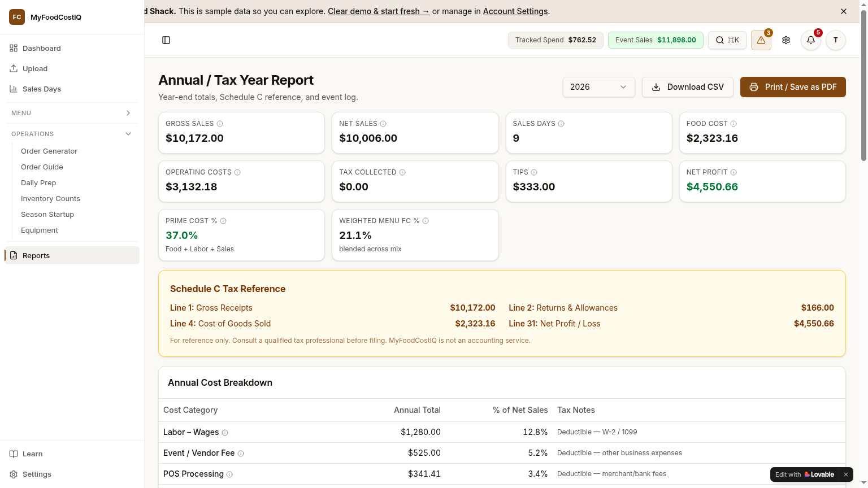The image size is (868, 488).
Task: Open Sales Days page
Action: point(72,89)
